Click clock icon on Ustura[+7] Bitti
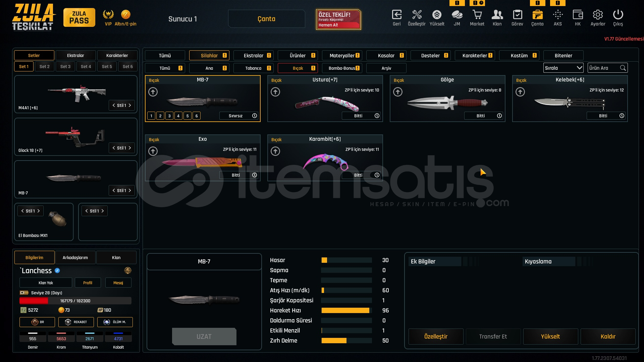The width and height of the screenshot is (644, 362). click(x=377, y=116)
